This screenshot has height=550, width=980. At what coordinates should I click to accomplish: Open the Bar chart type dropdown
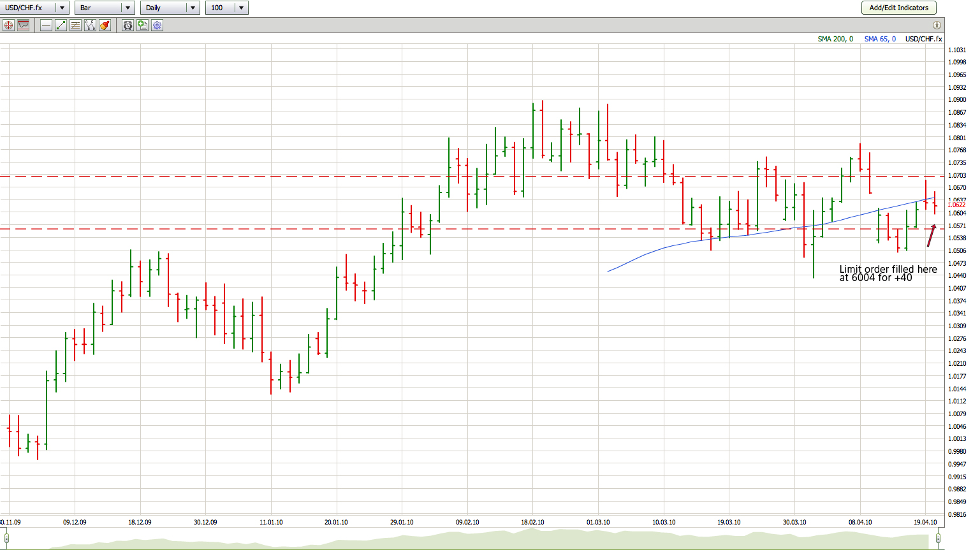[x=128, y=8]
